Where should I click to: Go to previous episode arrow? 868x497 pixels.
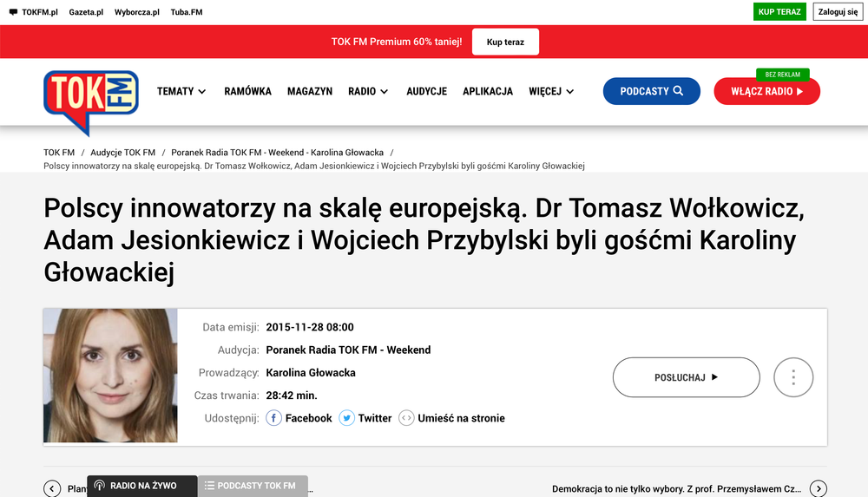tap(52, 488)
